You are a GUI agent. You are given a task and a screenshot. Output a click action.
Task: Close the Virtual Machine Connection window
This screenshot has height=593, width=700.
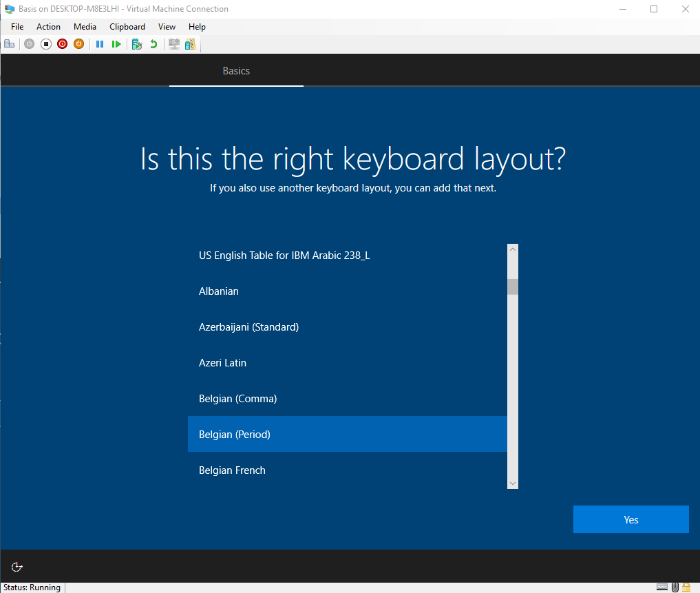point(686,9)
